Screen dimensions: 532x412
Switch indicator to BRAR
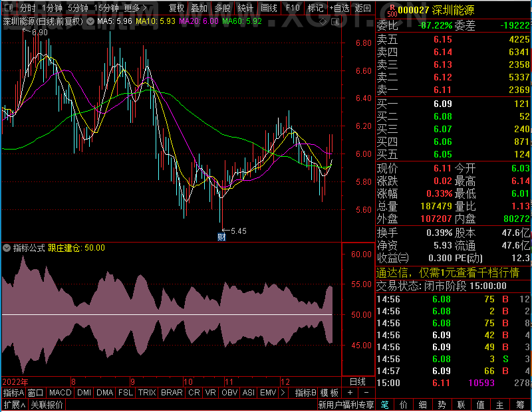coord(172,393)
